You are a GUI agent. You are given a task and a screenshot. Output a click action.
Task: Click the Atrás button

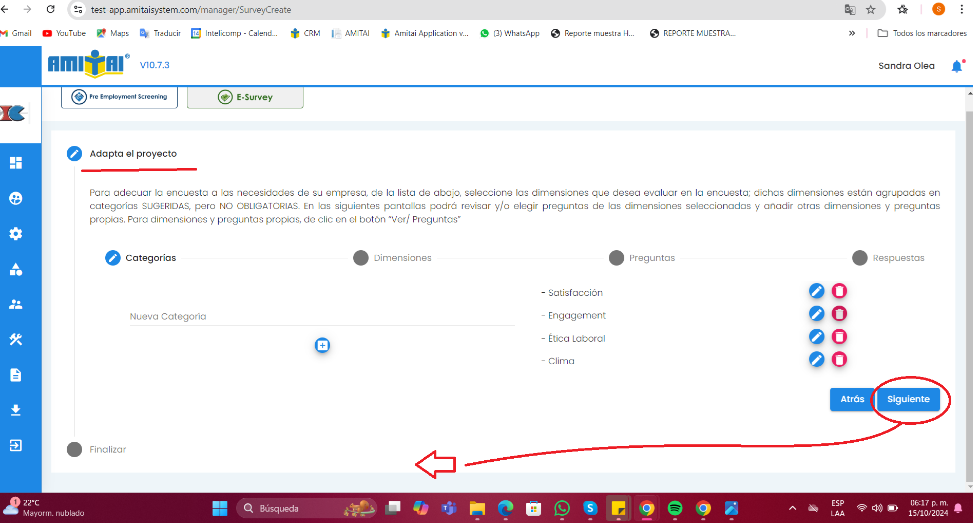point(852,400)
